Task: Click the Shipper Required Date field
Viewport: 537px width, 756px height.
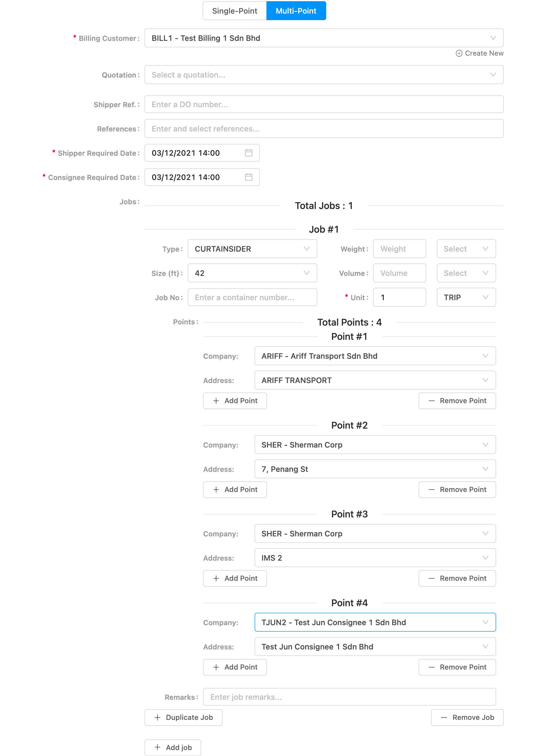Action: click(202, 153)
